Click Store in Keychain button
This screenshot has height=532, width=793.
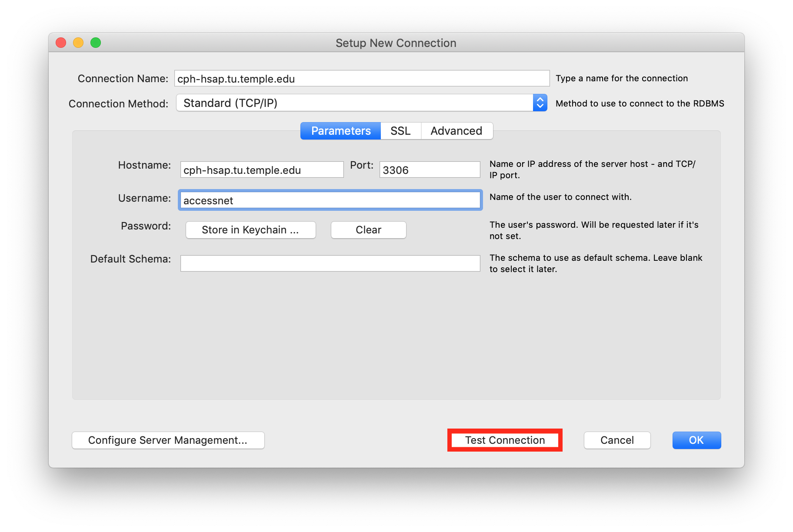(250, 230)
